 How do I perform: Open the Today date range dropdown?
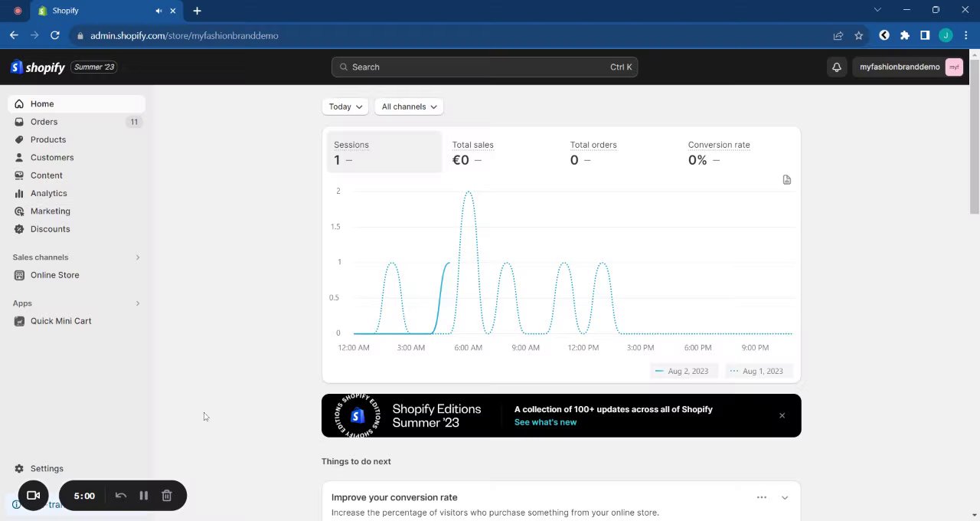pos(345,107)
